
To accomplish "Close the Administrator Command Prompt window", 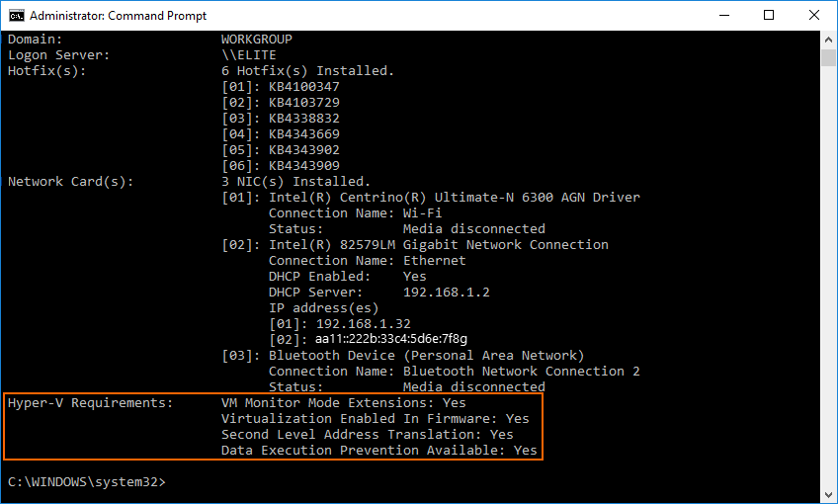I will coord(815,16).
